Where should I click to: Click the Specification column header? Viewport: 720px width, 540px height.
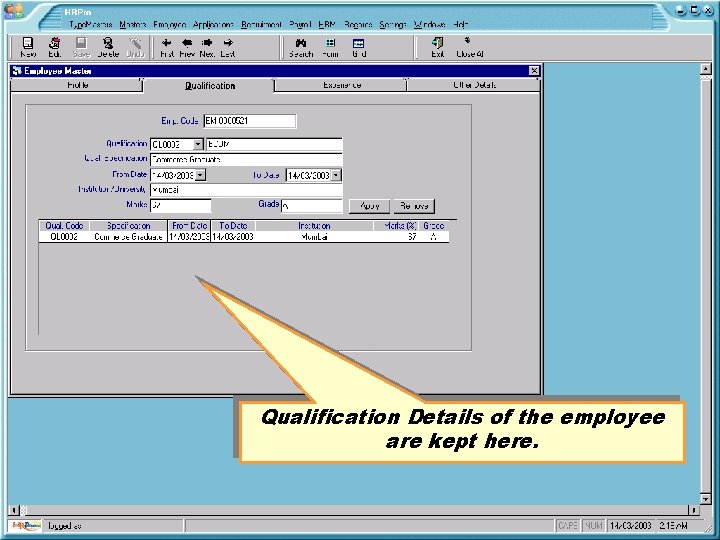tap(129, 226)
